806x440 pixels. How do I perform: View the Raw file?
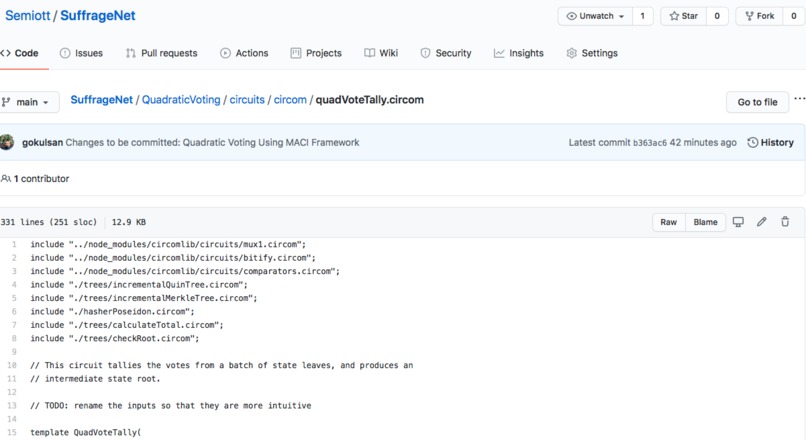pos(668,222)
